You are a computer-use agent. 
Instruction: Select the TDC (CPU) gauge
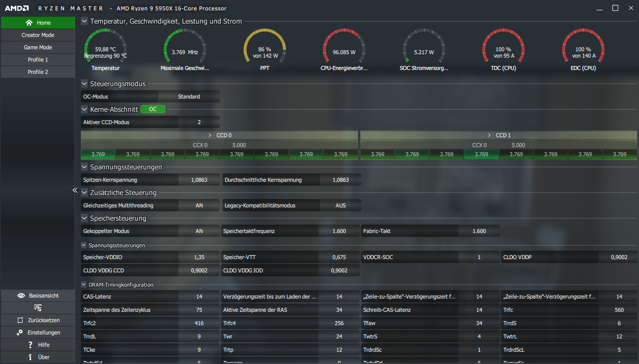pos(503,50)
